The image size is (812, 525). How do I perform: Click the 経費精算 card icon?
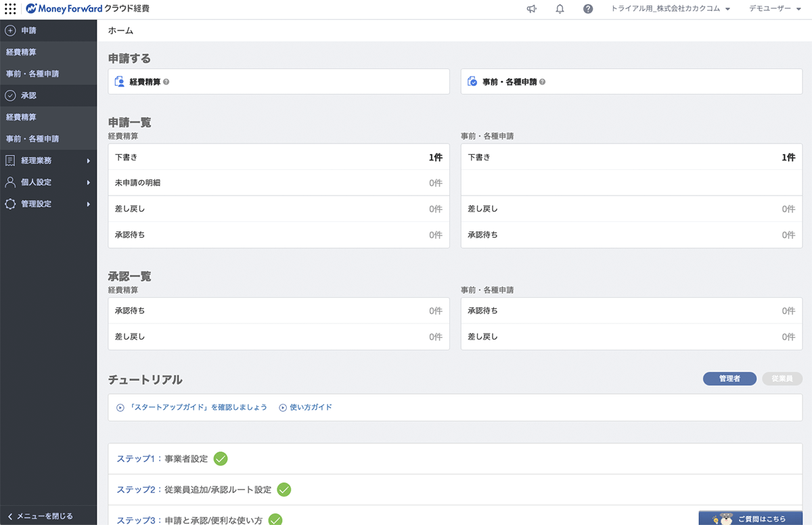(119, 82)
